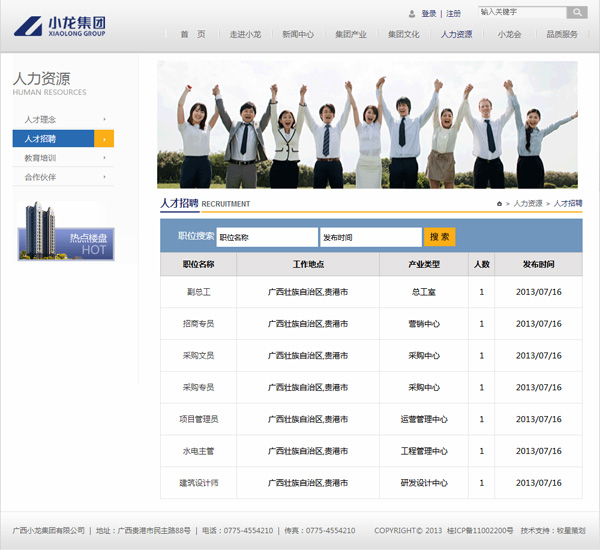Click the 产业类型 column header
The image size is (600, 550).
(424, 264)
